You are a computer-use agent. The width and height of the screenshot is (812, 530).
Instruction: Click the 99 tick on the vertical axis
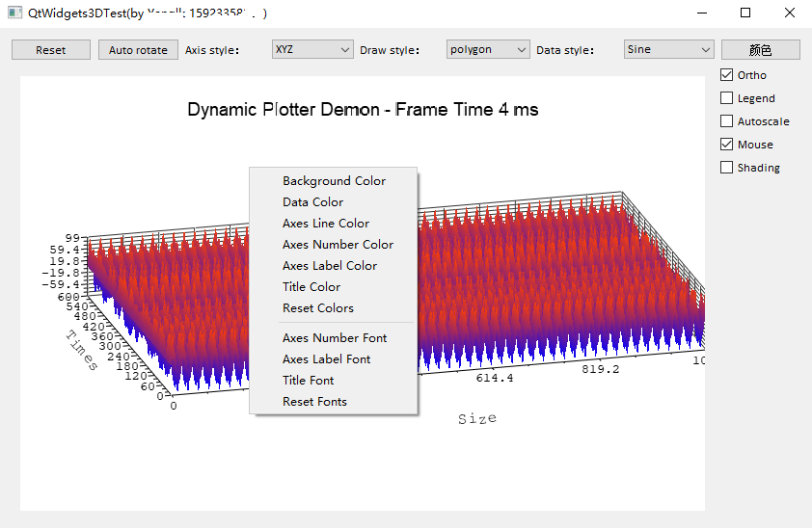(72, 238)
